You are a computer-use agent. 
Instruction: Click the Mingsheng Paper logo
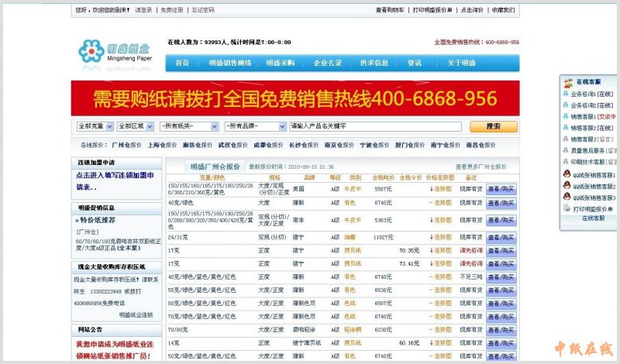click(x=115, y=53)
